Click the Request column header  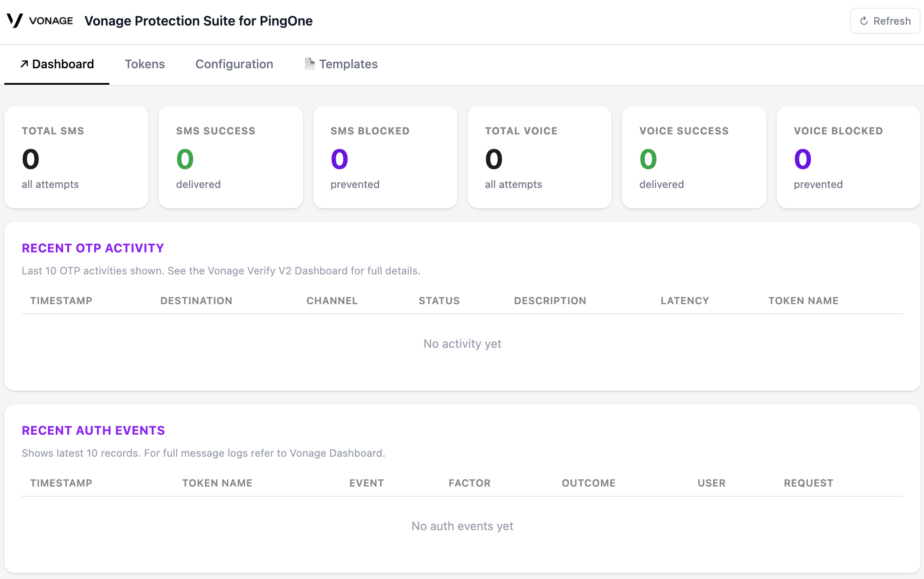pyautogui.click(x=809, y=483)
